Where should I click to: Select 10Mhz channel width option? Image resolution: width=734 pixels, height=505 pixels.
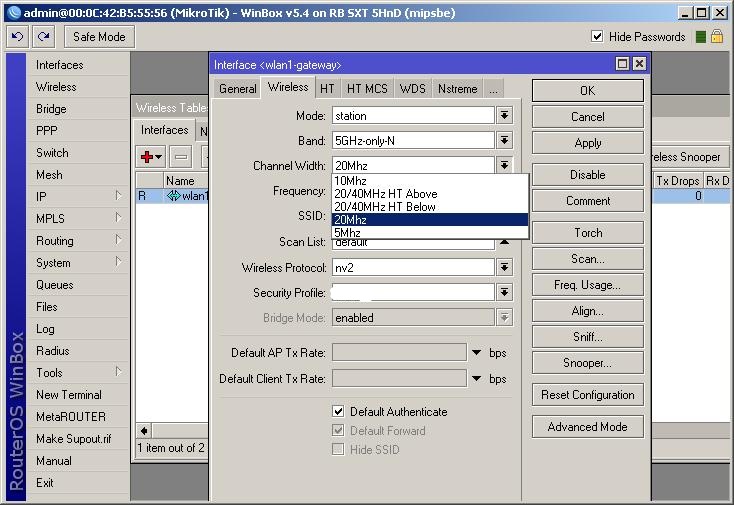coord(430,181)
